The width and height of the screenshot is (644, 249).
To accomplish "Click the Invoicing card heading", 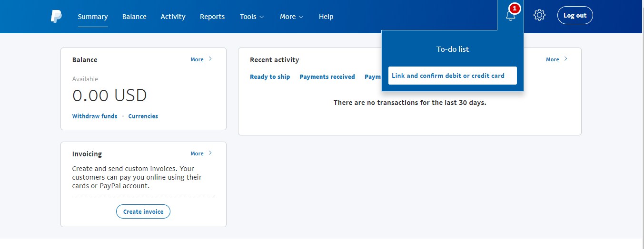I will [x=87, y=154].
